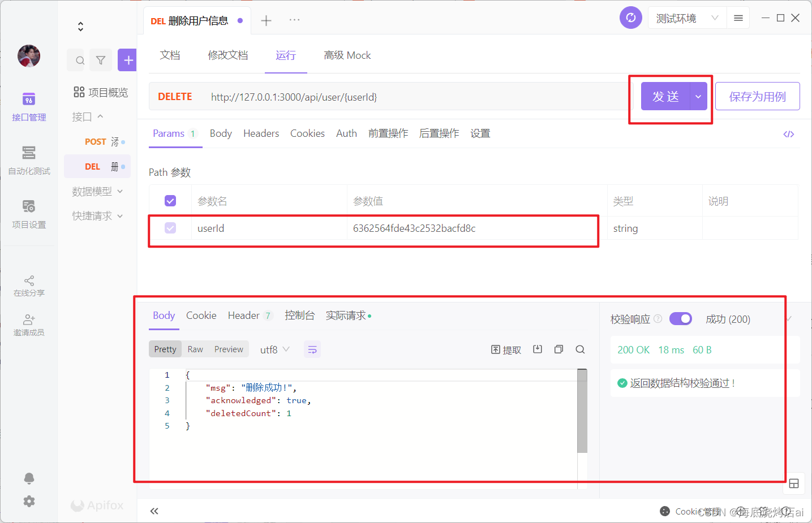Open the Auth tab
The image size is (812, 523).
pyautogui.click(x=346, y=133)
